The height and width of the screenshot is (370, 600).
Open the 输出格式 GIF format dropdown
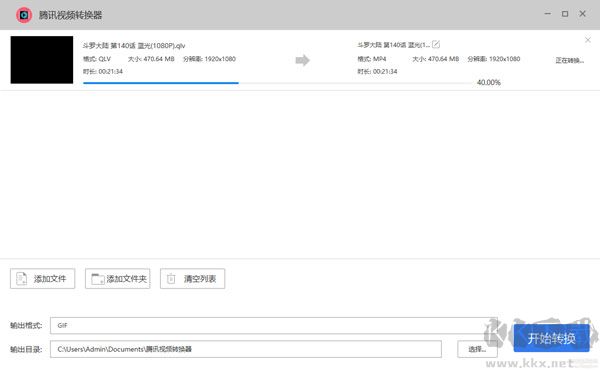click(x=274, y=325)
